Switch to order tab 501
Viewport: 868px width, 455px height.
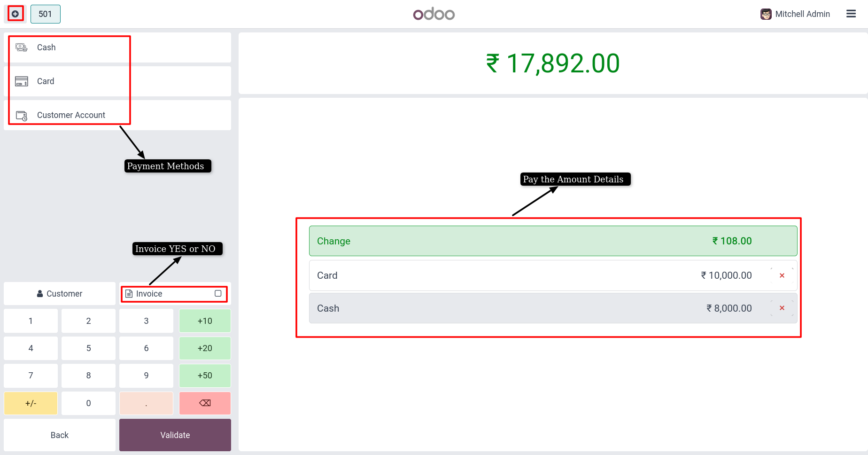coord(46,14)
